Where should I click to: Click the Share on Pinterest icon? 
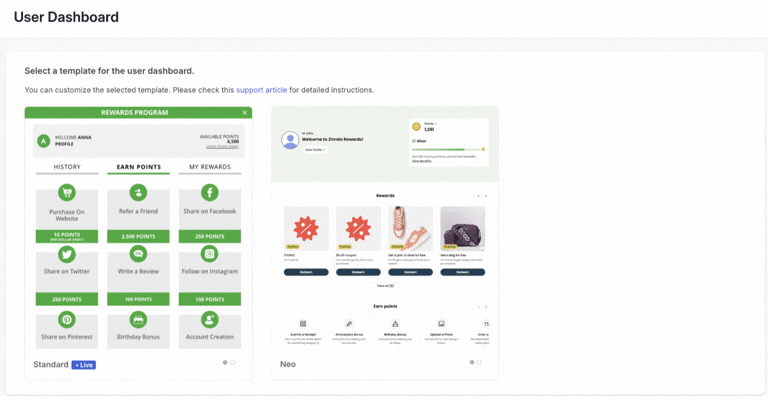point(67,320)
